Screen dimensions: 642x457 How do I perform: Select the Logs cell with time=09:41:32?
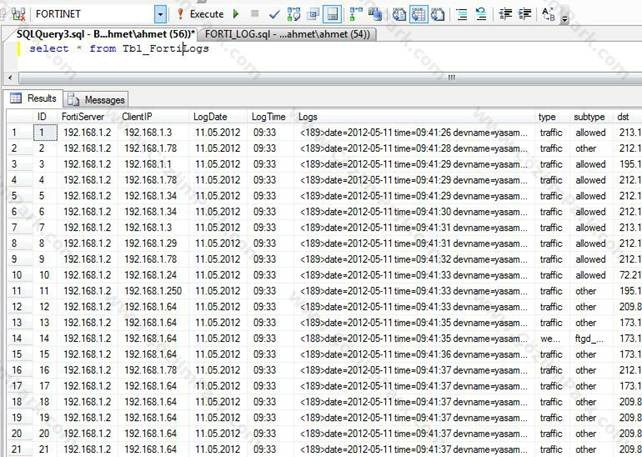point(414,259)
